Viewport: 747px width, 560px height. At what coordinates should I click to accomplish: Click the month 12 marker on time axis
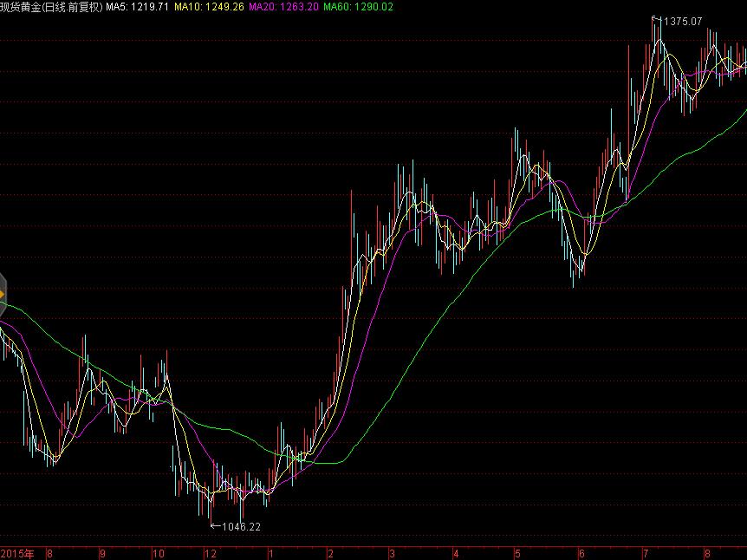tap(211, 554)
